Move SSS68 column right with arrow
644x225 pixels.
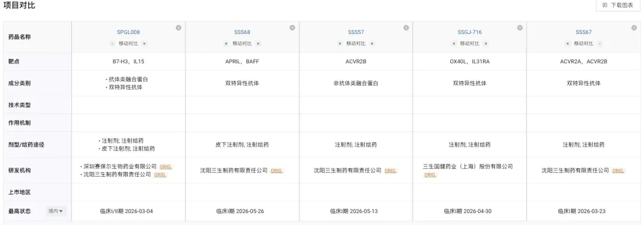click(x=258, y=43)
